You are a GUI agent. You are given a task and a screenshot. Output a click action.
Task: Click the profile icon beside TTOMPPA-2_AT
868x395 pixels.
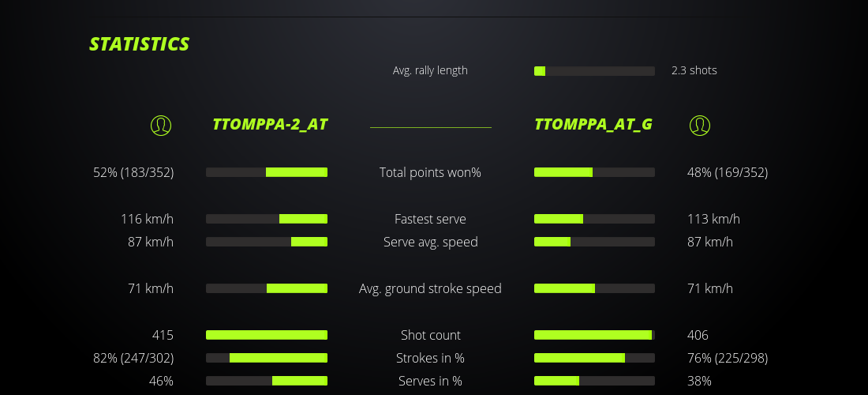[161, 125]
